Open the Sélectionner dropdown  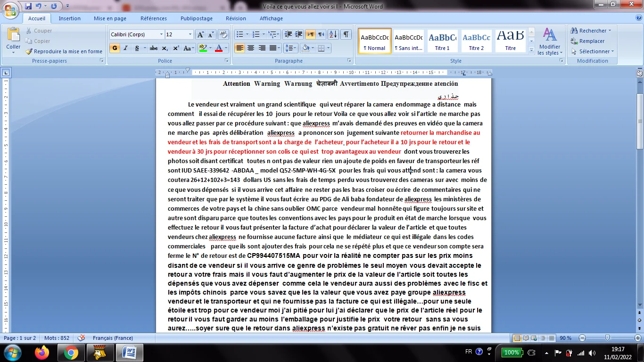point(592,51)
